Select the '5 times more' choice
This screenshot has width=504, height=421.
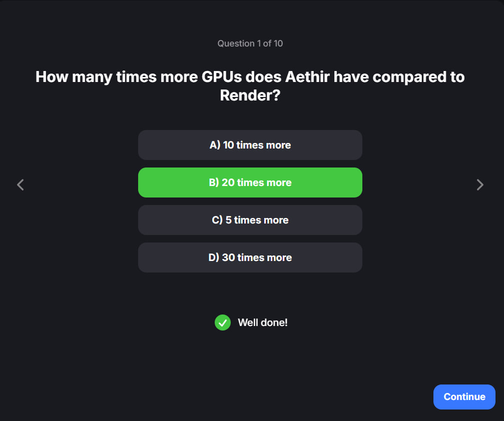(x=250, y=220)
